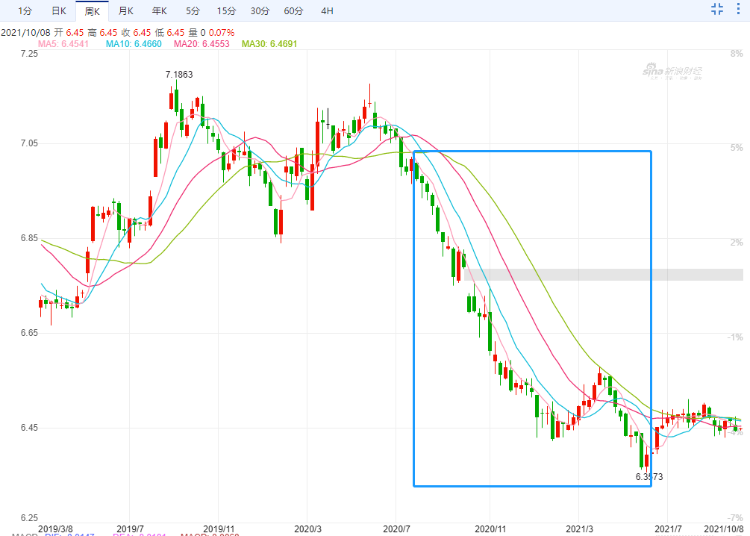Select the 日K daily chart tab
The width and height of the screenshot is (750, 536).
(58, 11)
